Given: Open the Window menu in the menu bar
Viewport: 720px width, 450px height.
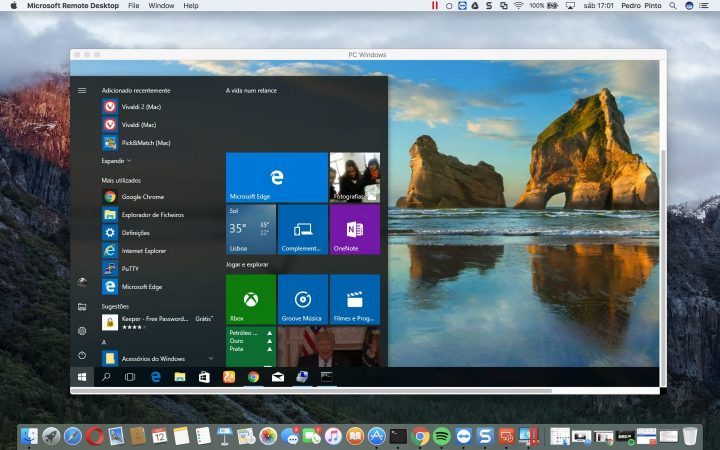Looking at the screenshot, I should coord(160,6).
